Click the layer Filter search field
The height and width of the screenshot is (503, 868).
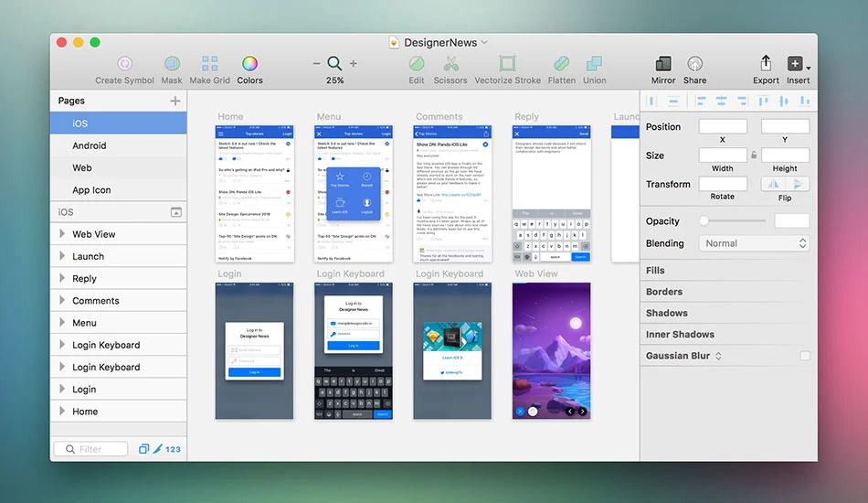click(x=90, y=449)
